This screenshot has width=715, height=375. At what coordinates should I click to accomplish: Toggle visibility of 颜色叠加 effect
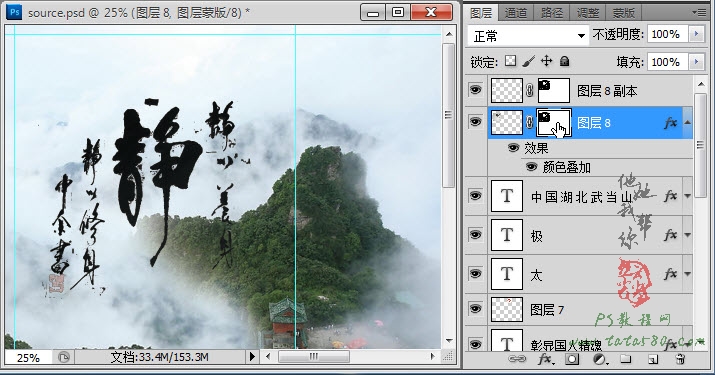pyautogui.click(x=531, y=167)
